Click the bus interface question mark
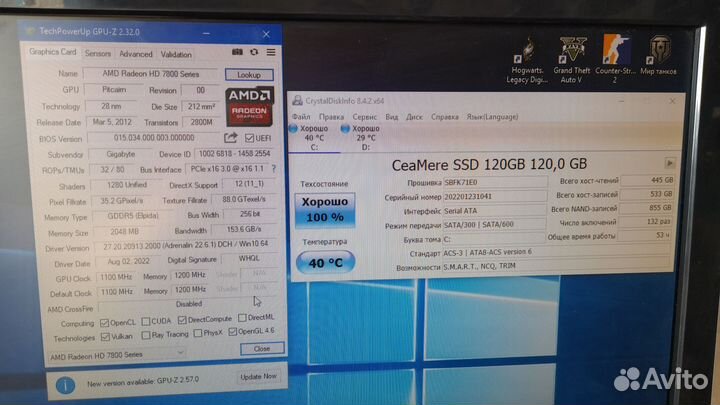 pyautogui.click(x=274, y=169)
